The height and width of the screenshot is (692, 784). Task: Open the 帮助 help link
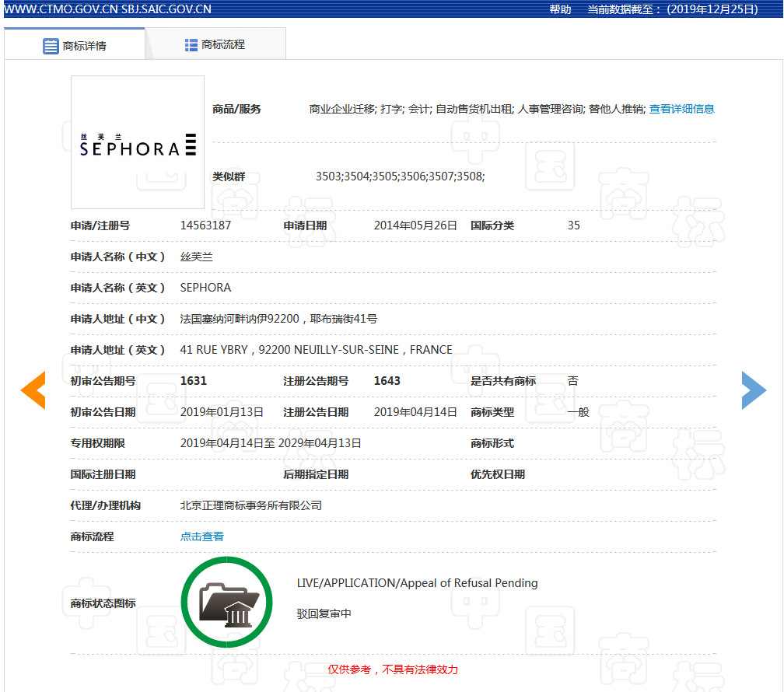click(x=560, y=9)
